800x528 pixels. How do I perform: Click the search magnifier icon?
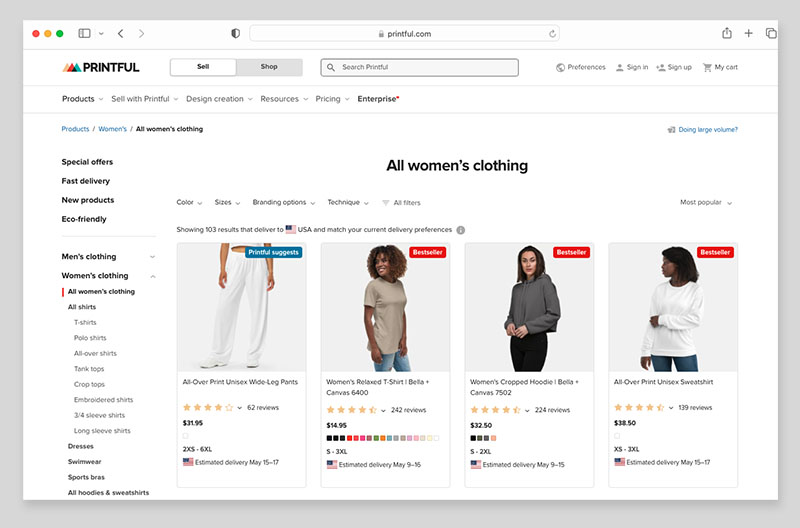(x=331, y=67)
